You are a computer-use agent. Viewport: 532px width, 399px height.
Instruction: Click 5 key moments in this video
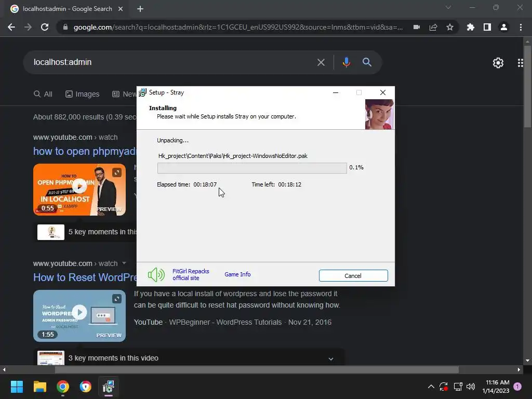pyautogui.click(x=102, y=232)
